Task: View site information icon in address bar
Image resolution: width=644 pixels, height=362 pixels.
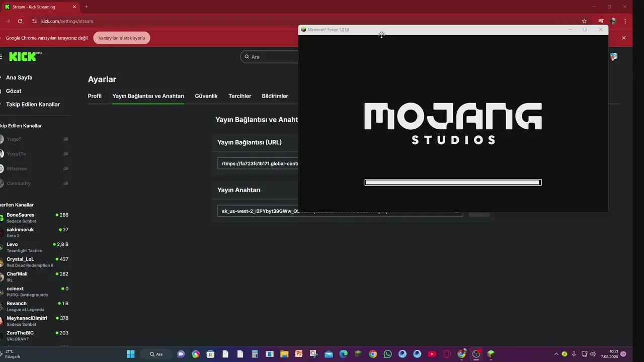Action: point(34,21)
